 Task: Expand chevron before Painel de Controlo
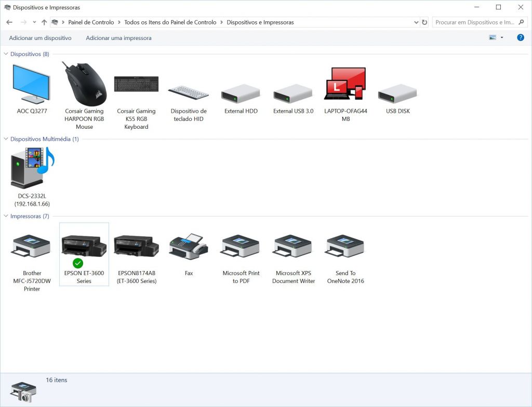63,22
